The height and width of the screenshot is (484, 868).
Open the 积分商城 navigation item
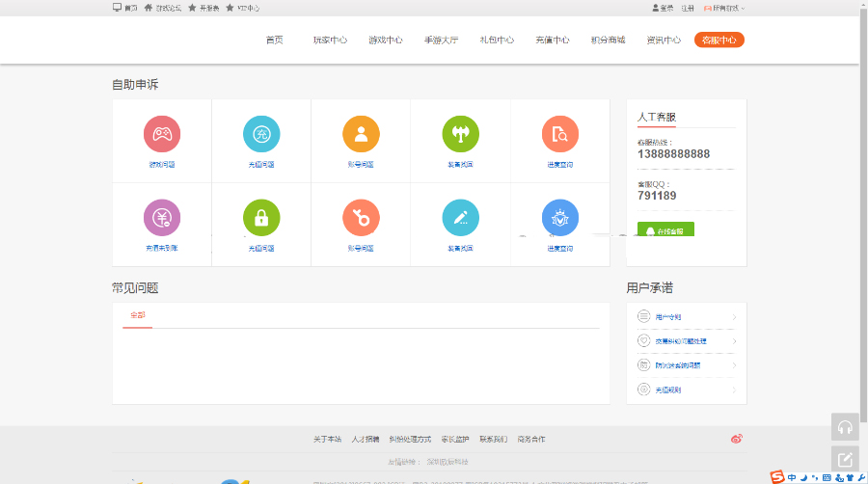tap(608, 40)
